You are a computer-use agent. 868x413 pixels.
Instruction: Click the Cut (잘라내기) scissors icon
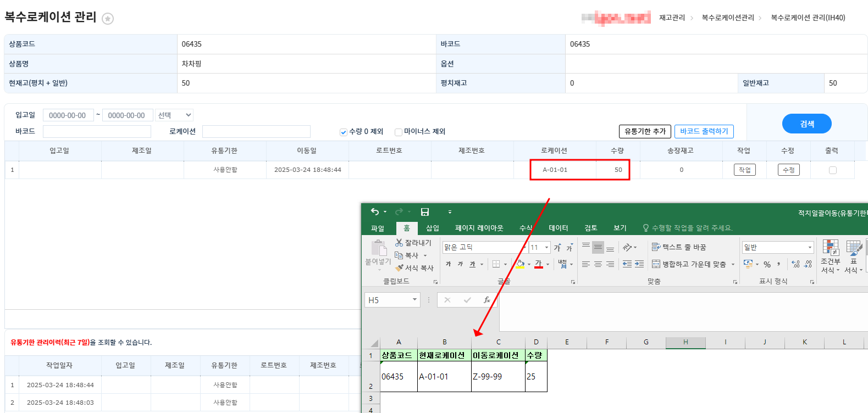click(399, 243)
